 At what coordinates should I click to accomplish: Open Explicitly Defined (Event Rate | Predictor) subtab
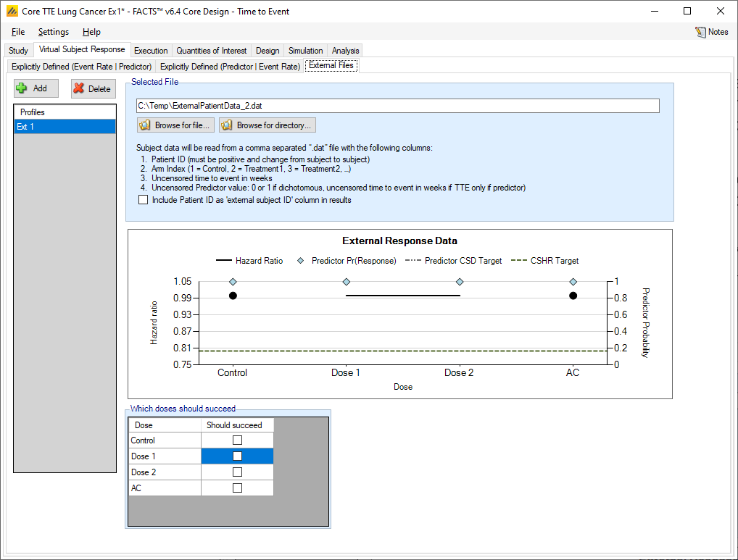click(x=81, y=66)
